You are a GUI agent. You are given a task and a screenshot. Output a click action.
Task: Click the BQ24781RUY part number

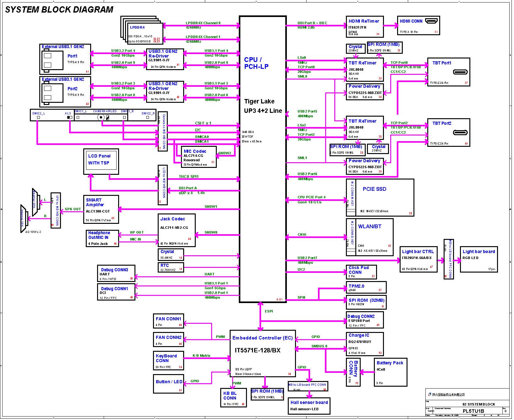(360, 342)
